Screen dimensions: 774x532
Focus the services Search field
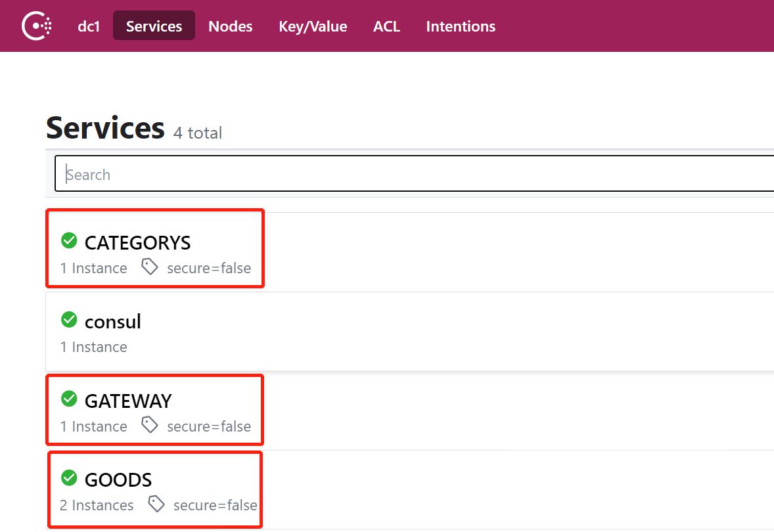[414, 173]
